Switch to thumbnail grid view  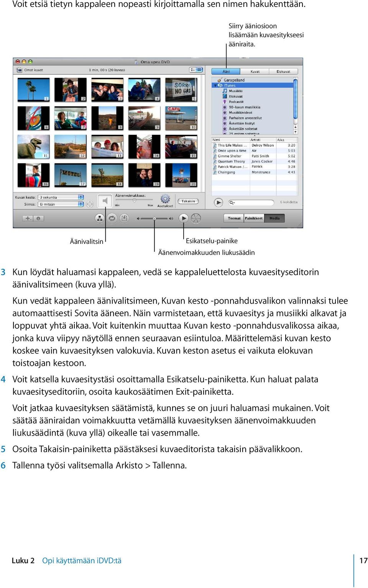199,70
